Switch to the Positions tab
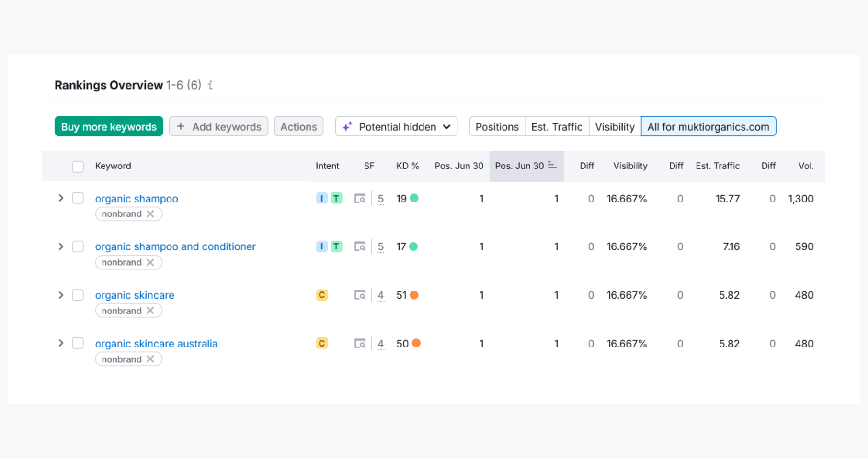The image size is (868, 459). (497, 126)
